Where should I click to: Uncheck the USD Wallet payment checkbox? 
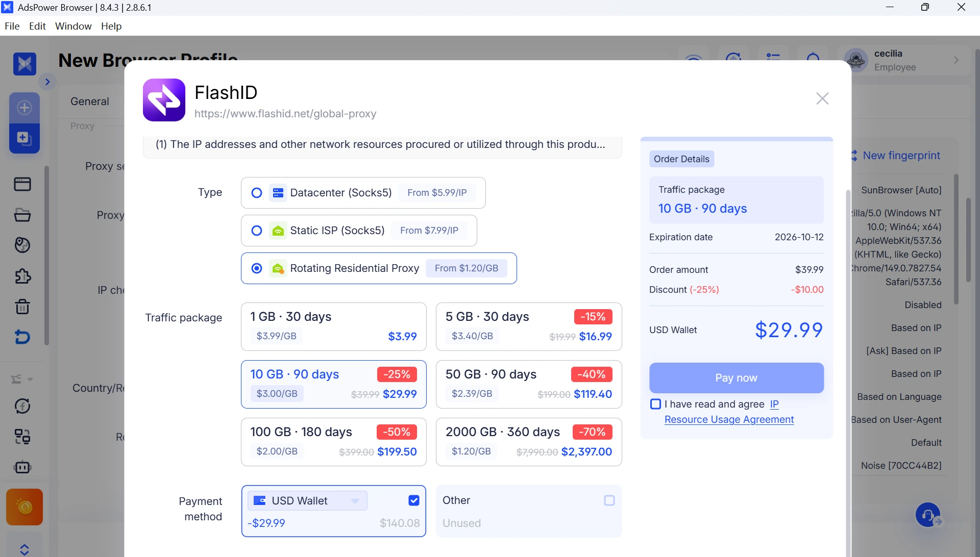pos(414,500)
